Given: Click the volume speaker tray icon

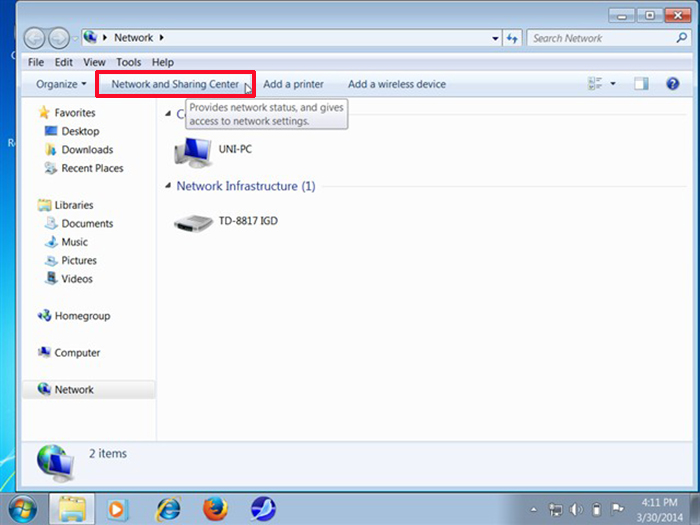Looking at the screenshot, I should pos(576,509).
